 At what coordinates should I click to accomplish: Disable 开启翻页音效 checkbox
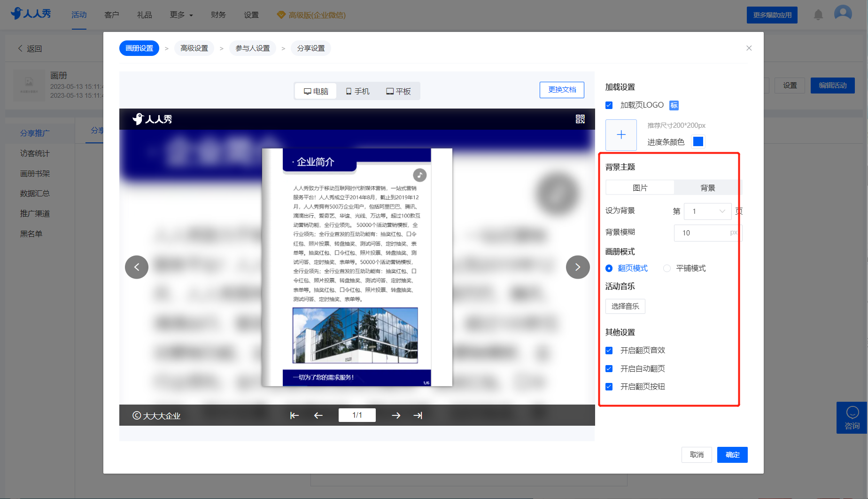609,351
